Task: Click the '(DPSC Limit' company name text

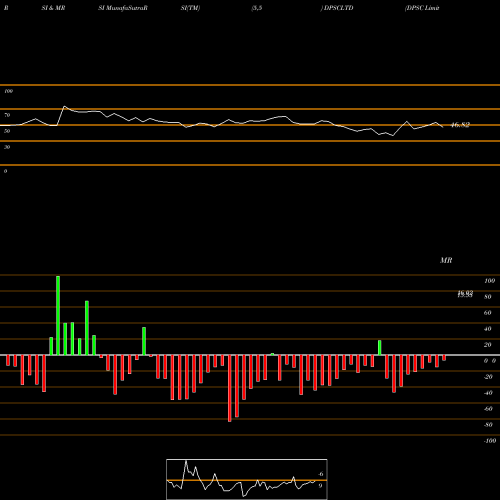Action: point(422,8)
